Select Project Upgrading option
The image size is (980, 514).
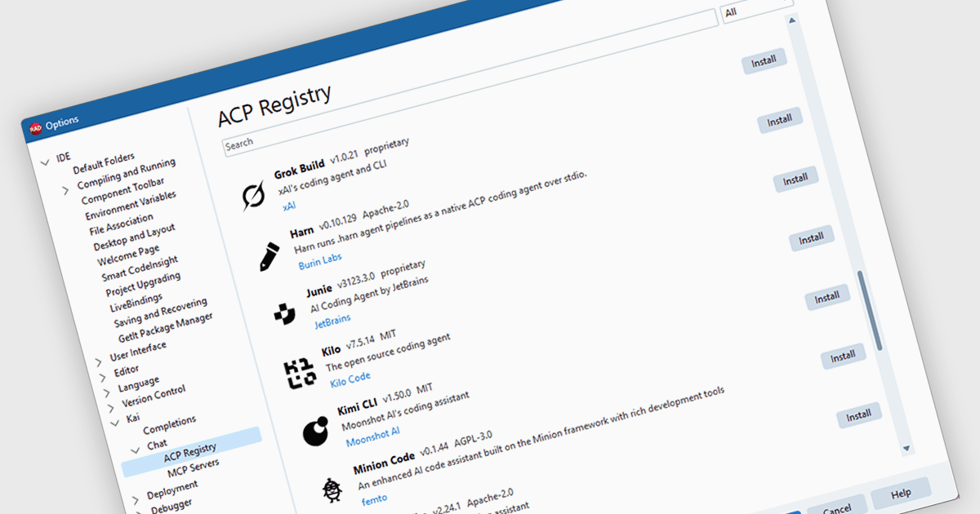[x=141, y=285]
